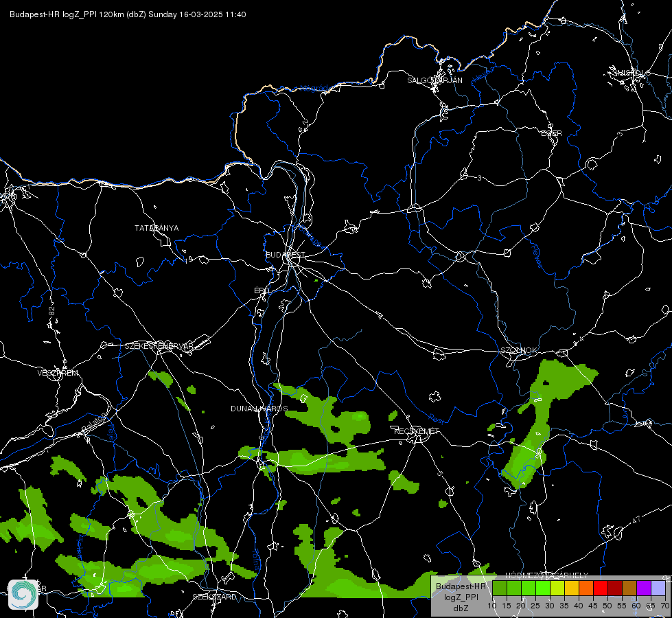This screenshot has height=618, width=672.
Task: Click the SZEKESFEHERVAR city label
Action: click(159, 346)
